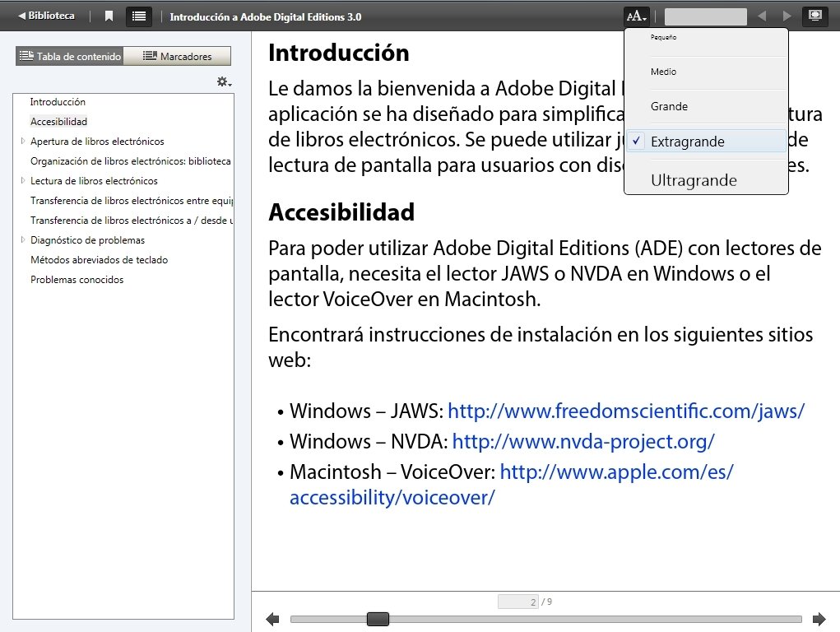Open the apple.com/es/accessibility/voiceover link
Image resolution: width=840 pixels, height=632 pixels.
(x=616, y=472)
